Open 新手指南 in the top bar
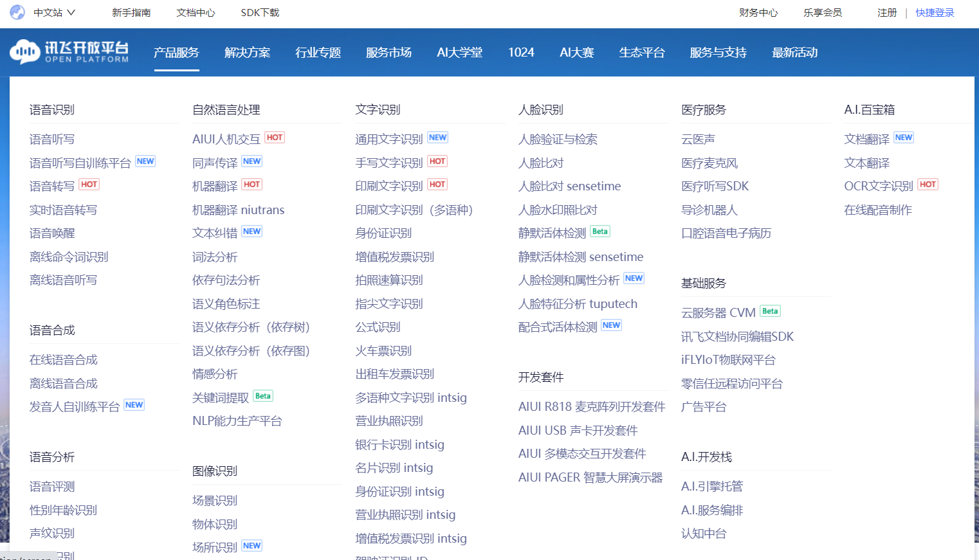This screenshot has width=979, height=560. click(131, 12)
